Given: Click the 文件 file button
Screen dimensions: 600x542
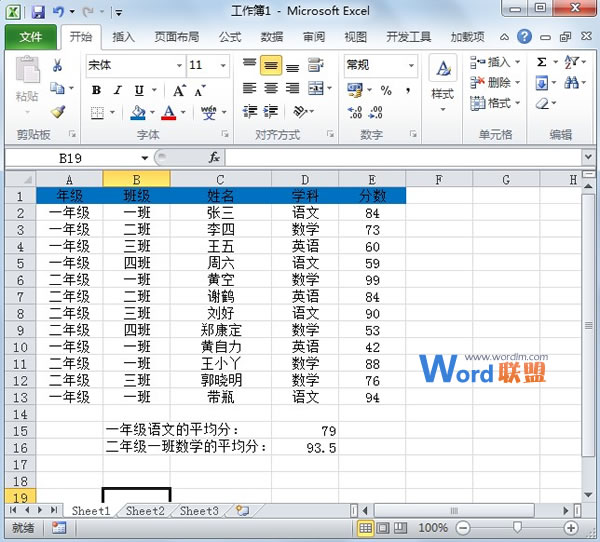Looking at the screenshot, I should (x=31, y=37).
